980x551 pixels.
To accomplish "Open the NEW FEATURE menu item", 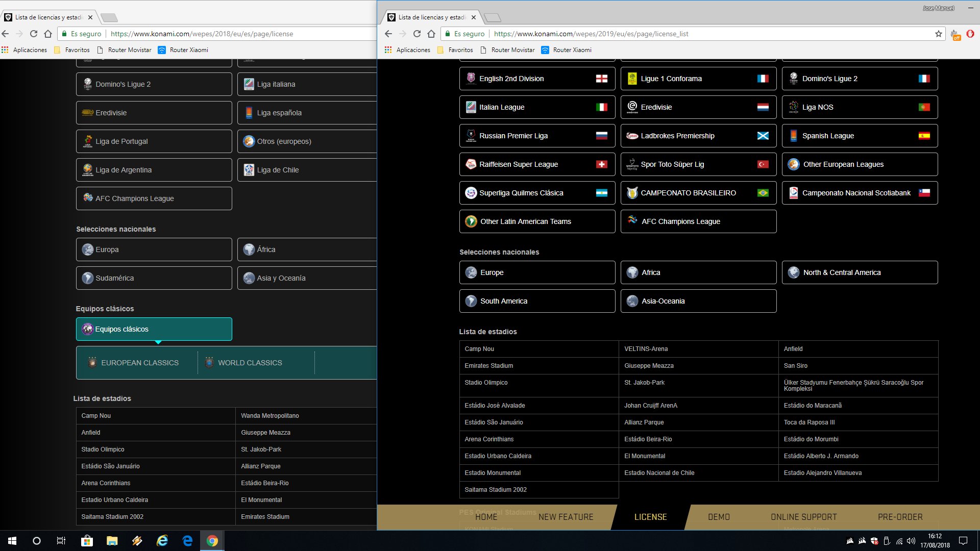I will (566, 517).
